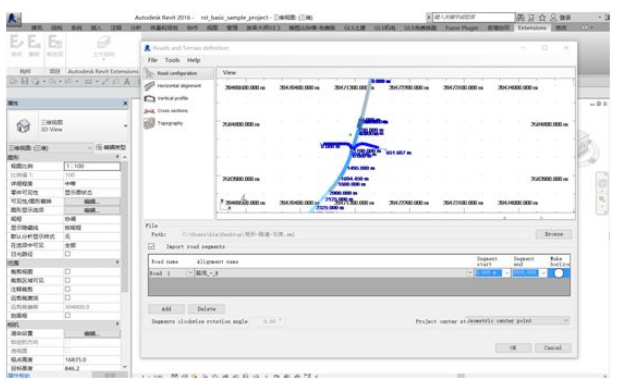The width and height of the screenshot is (620, 387).
Task: Open the Vertical profile section icon
Action: point(149,98)
